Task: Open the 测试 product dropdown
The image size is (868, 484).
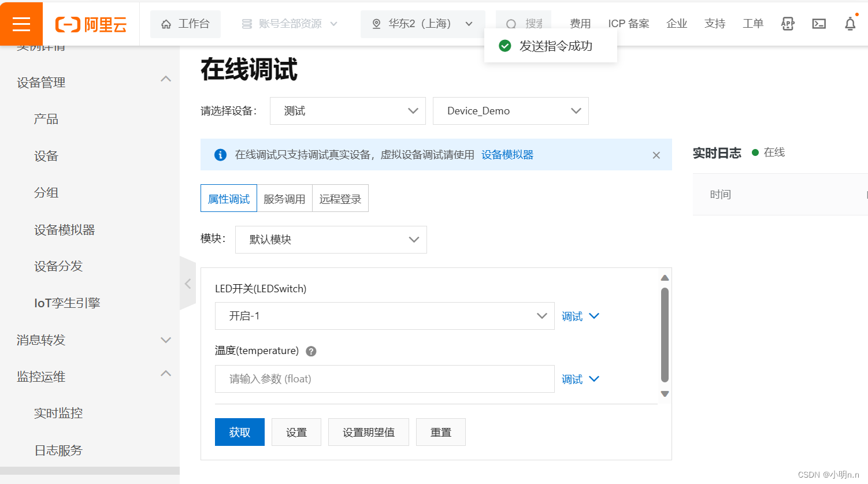Action: click(348, 111)
